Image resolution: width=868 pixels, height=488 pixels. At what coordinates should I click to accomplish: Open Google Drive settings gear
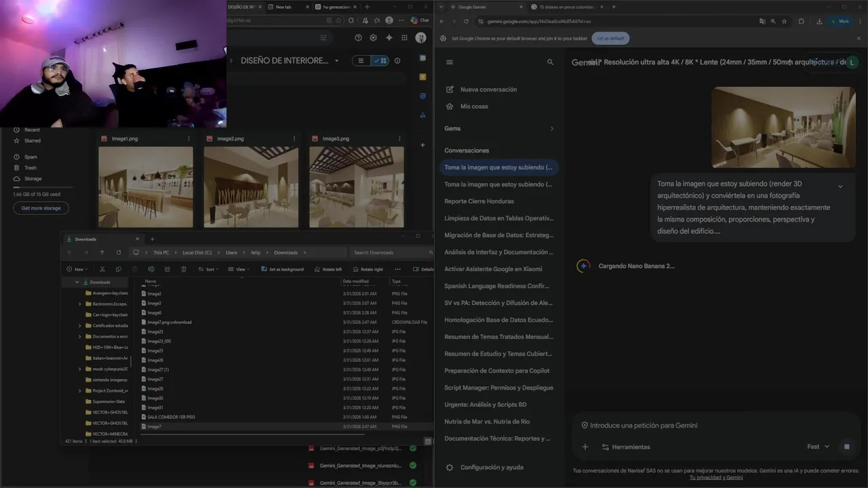point(373,38)
